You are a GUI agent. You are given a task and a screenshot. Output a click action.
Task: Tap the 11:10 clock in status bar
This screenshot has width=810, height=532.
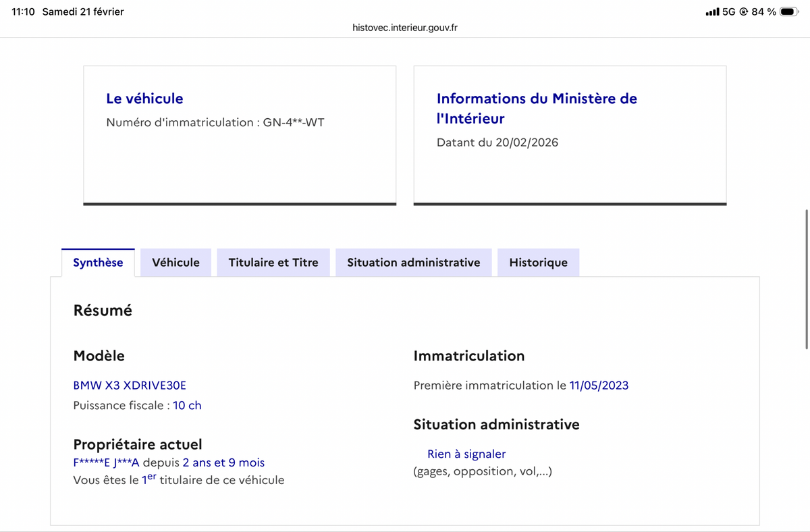point(23,12)
